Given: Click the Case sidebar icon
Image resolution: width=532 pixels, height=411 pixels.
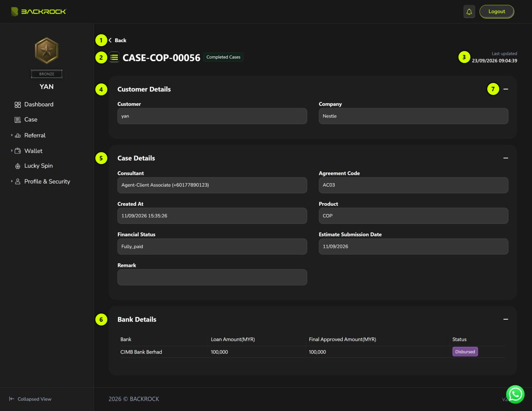Looking at the screenshot, I should (x=18, y=120).
